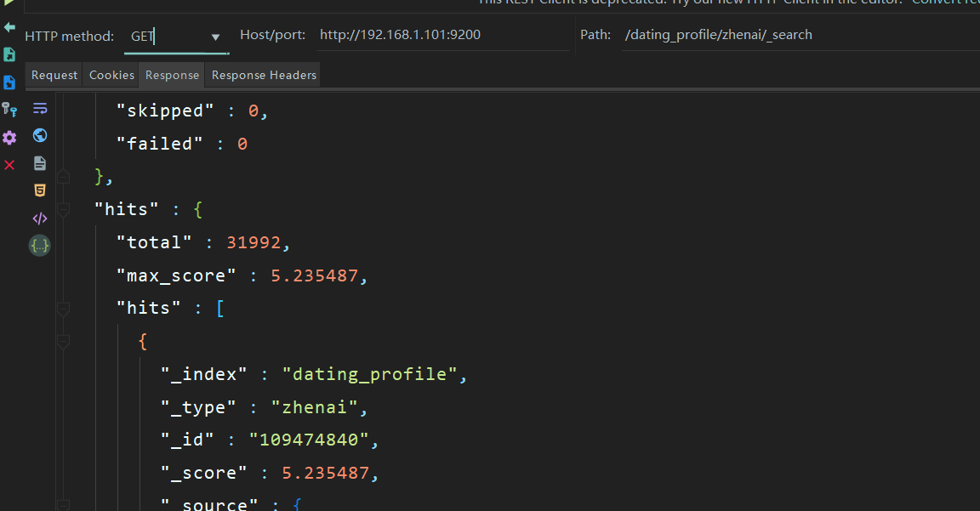980x511 pixels.
Task: Switch to the Cookies tab
Action: (x=112, y=75)
